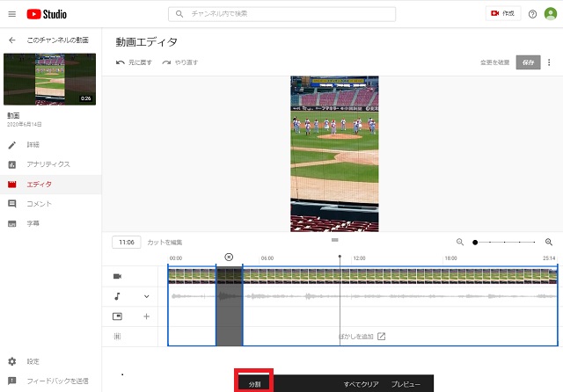
Task: Click the 11:06 time input field
Action: click(127, 243)
